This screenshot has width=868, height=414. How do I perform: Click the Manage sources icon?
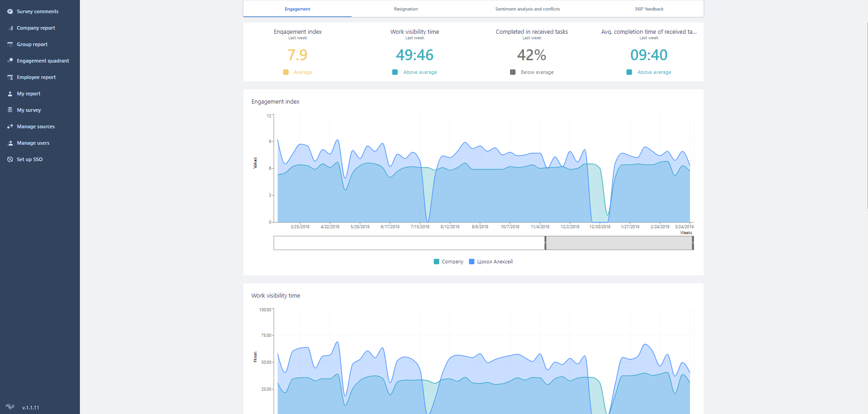[x=10, y=126]
